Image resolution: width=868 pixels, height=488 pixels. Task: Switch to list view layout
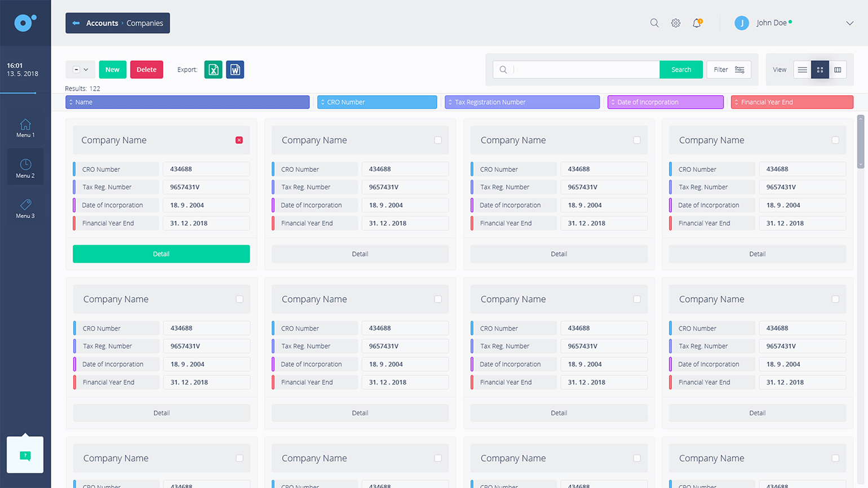pyautogui.click(x=802, y=70)
